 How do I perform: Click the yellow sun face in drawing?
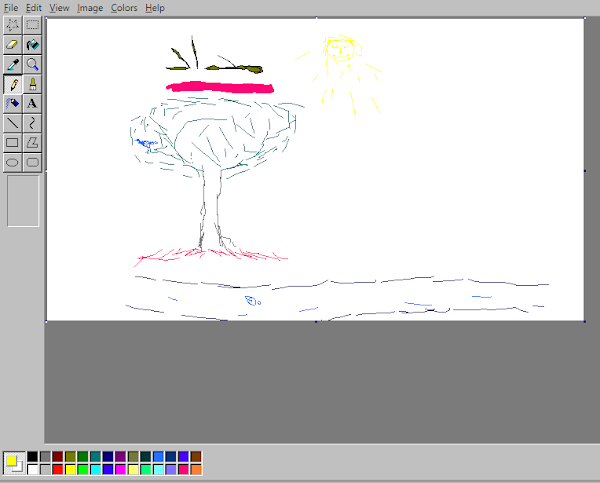point(341,49)
